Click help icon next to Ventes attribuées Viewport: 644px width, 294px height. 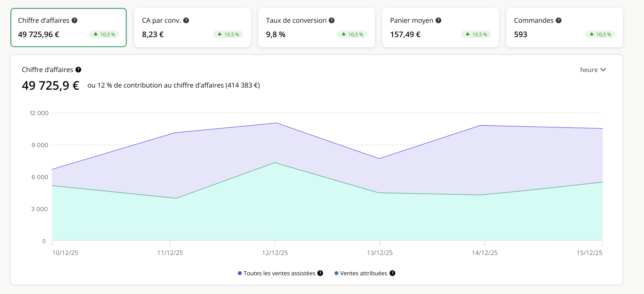click(x=392, y=273)
